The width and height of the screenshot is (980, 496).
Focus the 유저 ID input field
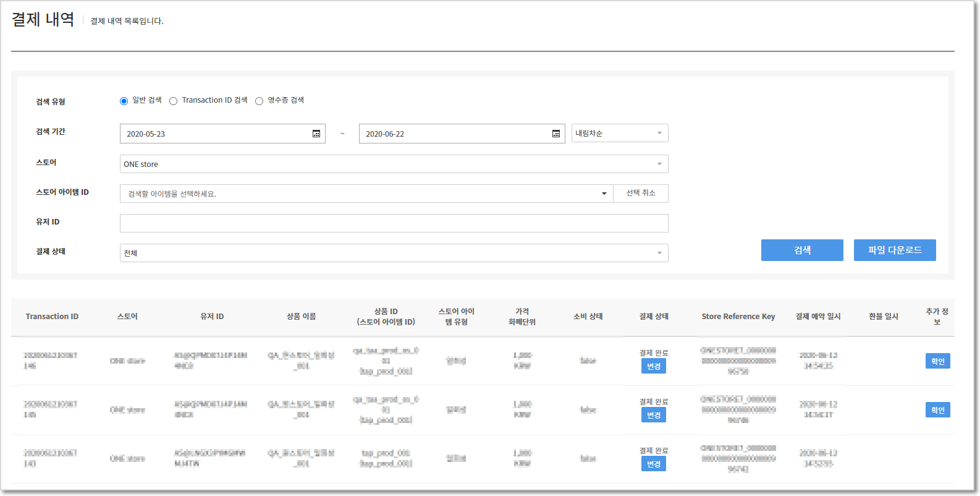[394, 223]
